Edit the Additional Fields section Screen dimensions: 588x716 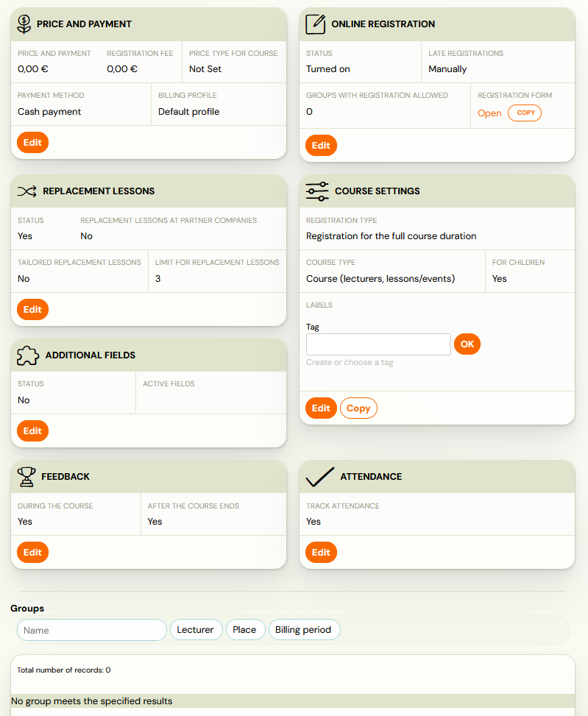tap(33, 431)
